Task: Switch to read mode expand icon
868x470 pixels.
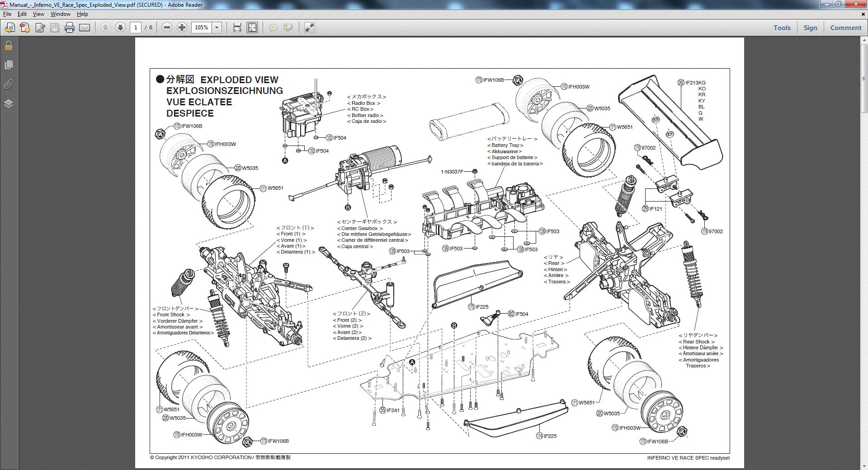Action: (x=309, y=28)
